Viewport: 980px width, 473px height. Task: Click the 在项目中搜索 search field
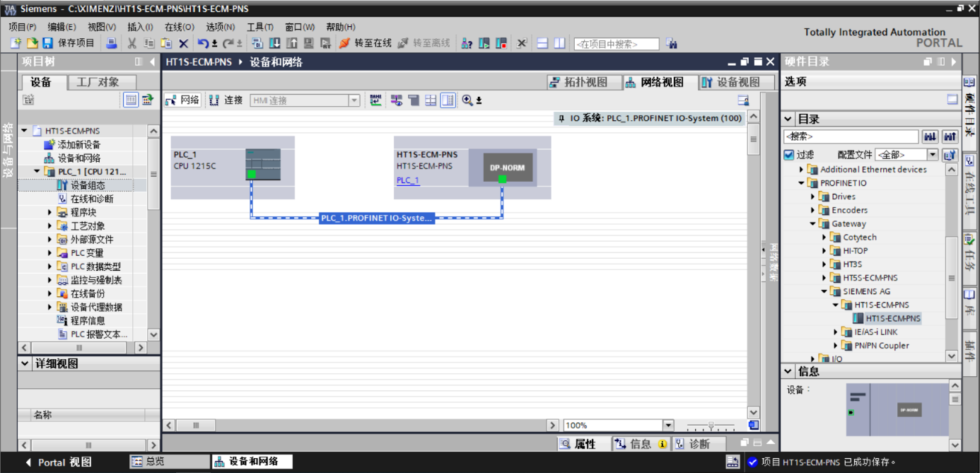click(617, 44)
